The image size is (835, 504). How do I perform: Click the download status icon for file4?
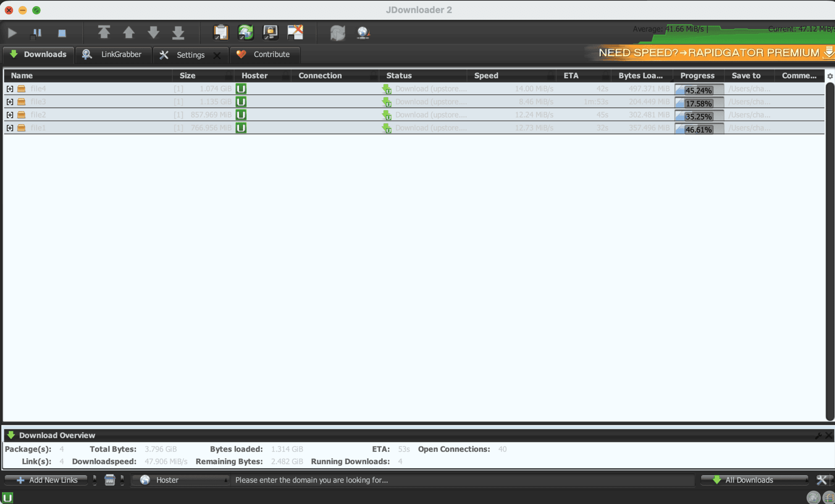pos(386,89)
